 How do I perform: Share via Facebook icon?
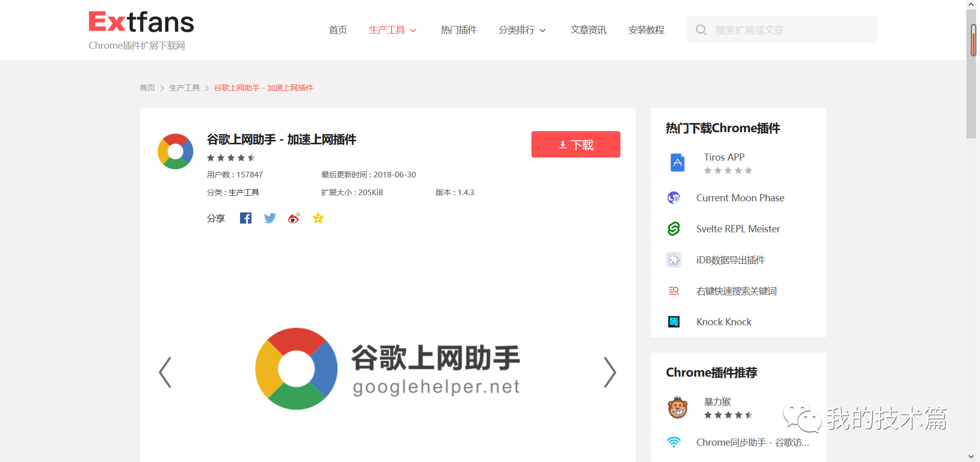[x=246, y=218]
